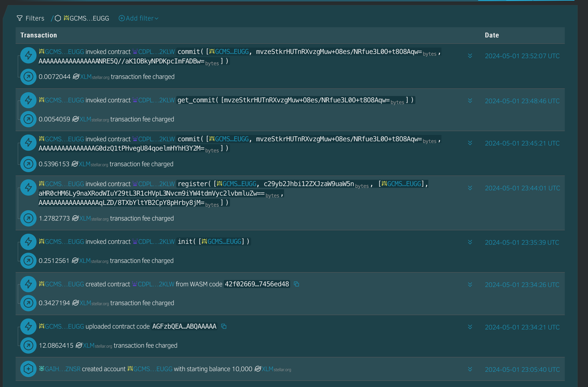The image size is (588, 387).
Task: Click the fee arrow icon beside 12.0862415 XLM
Action: click(29, 345)
